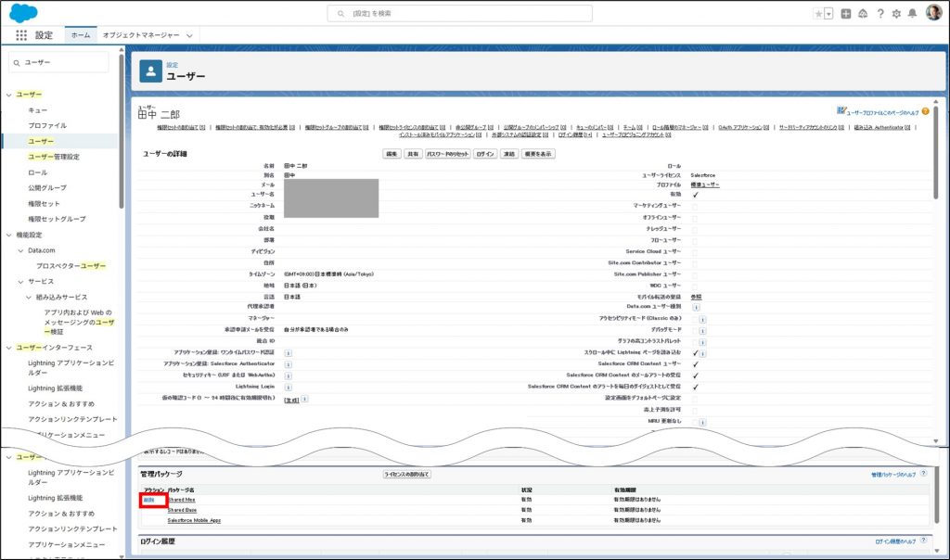Open the setup gear icon
The width and height of the screenshot is (950, 560).
point(896,14)
